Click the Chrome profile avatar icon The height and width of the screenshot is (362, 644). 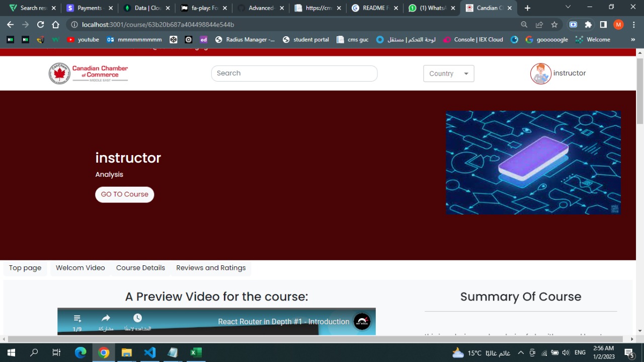(x=618, y=24)
